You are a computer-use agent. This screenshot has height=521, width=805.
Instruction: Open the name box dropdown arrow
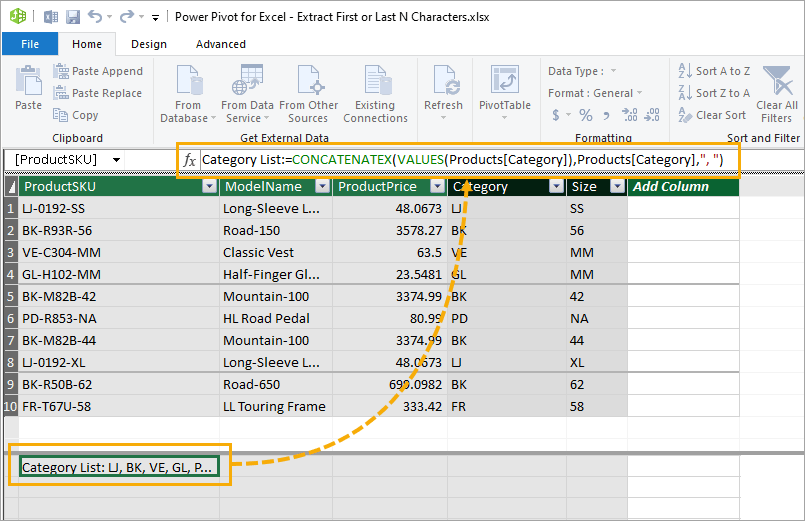tap(117, 160)
